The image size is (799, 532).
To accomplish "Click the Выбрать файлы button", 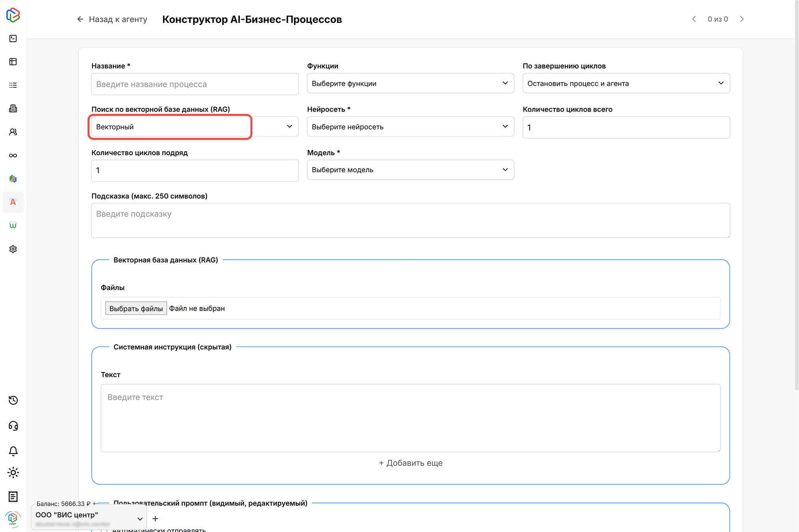I will click(x=136, y=308).
